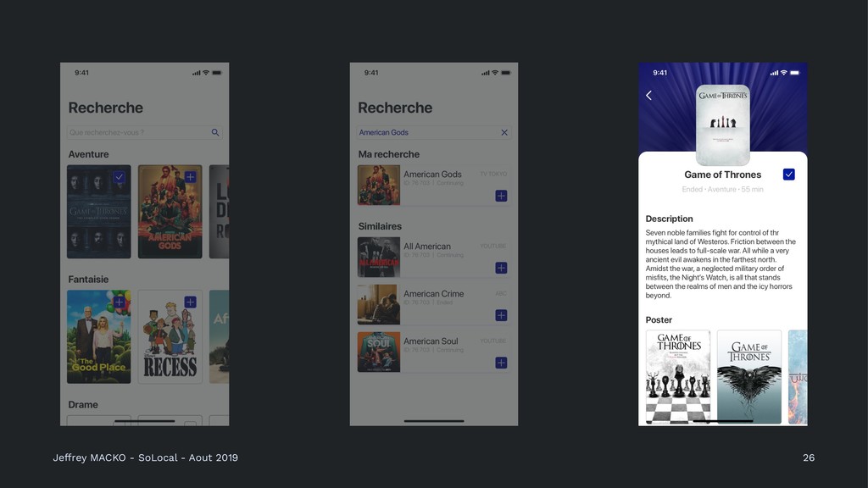Open American Gods poster in Aventure row
The width and height of the screenshot is (868, 488).
170,211
